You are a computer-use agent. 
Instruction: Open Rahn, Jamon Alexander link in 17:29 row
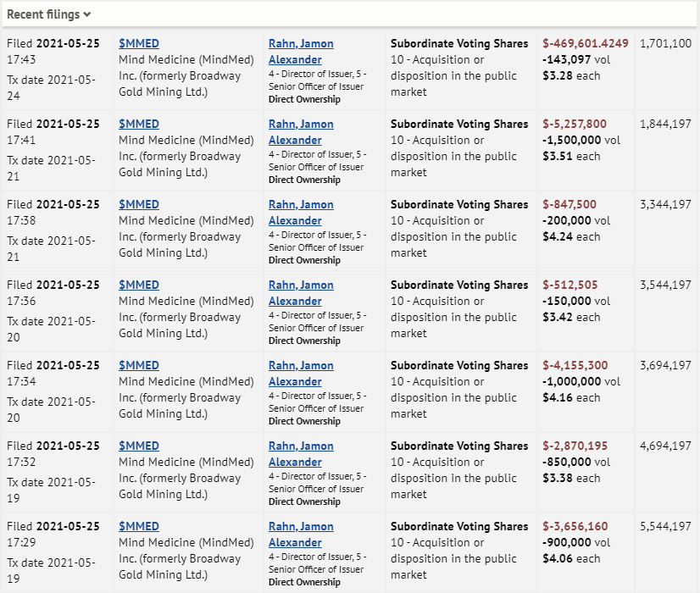point(301,534)
